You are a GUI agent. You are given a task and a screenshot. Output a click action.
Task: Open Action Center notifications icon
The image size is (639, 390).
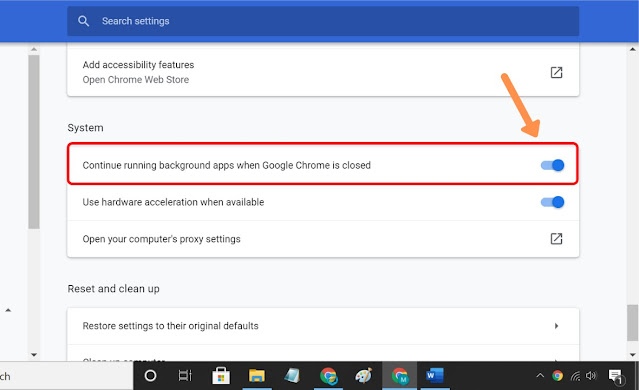[616, 377]
